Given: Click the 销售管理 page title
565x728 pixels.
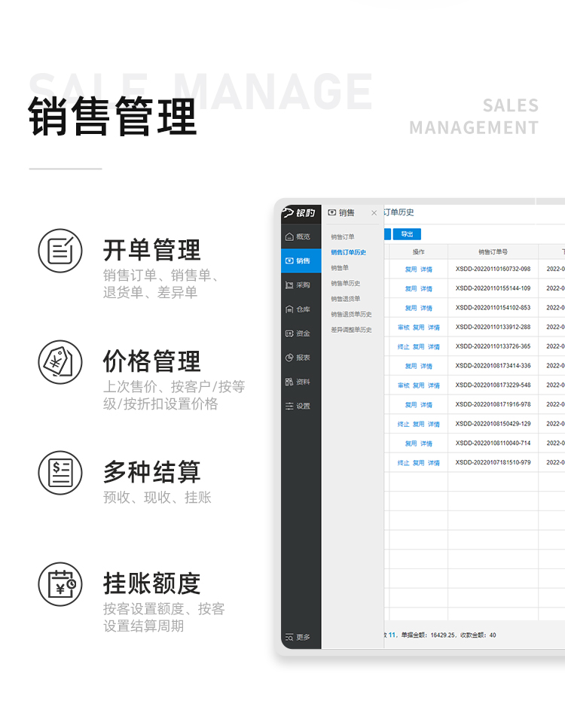Looking at the screenshot, I should tap(113, 117).
